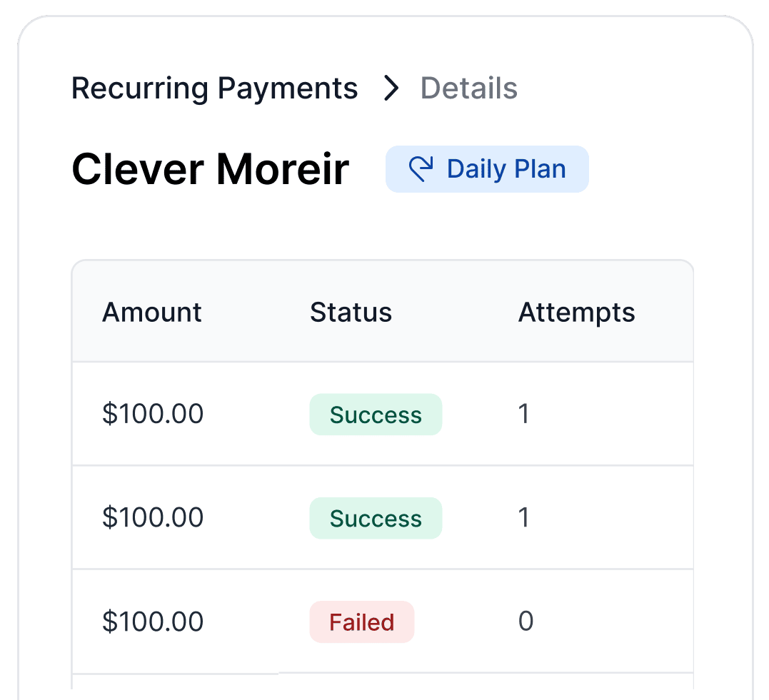The height and width of the screenshot is (700, 769).
Task: Sort by the Status column header
Action: [x=351, y=312]
